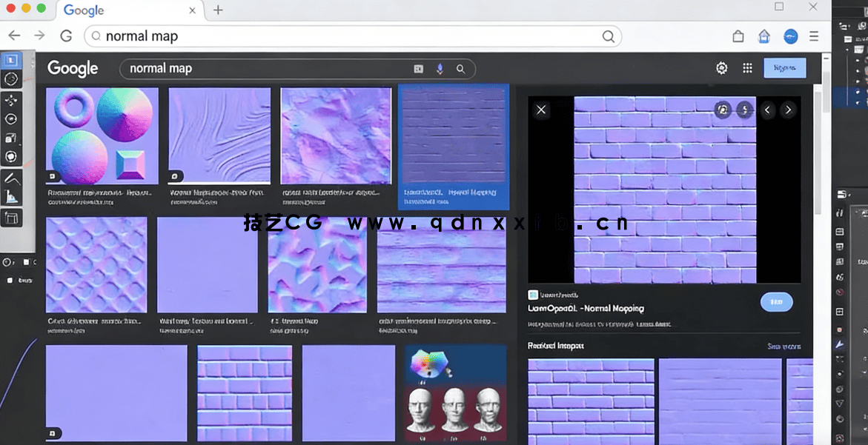Open the Google apps grid launcher

(x=747, y=67)
